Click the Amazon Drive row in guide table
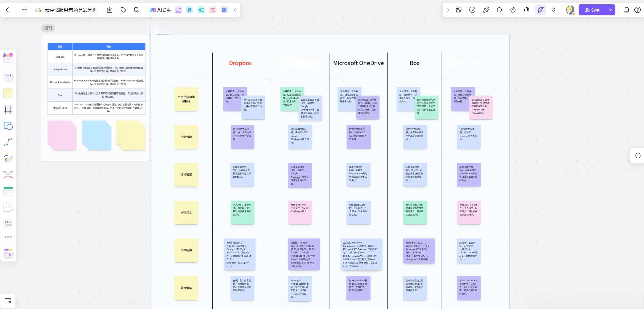The width and height of the screenshot is (644, 309). coord(96,108)
